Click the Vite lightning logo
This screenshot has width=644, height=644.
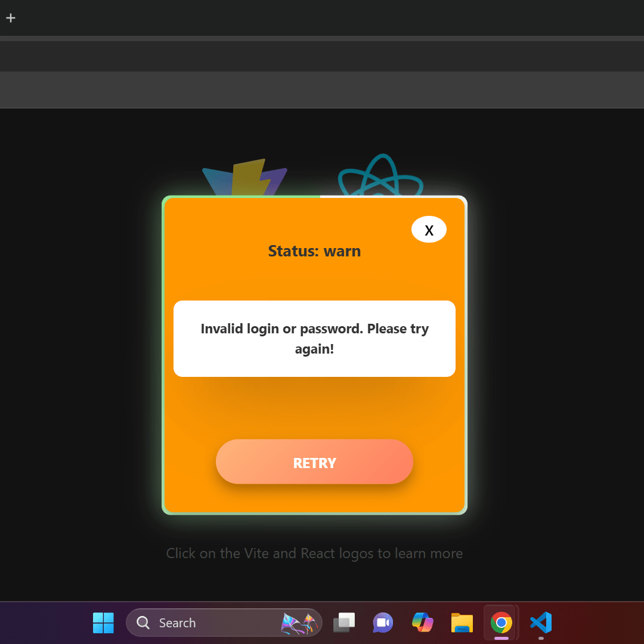pos(244,176)
